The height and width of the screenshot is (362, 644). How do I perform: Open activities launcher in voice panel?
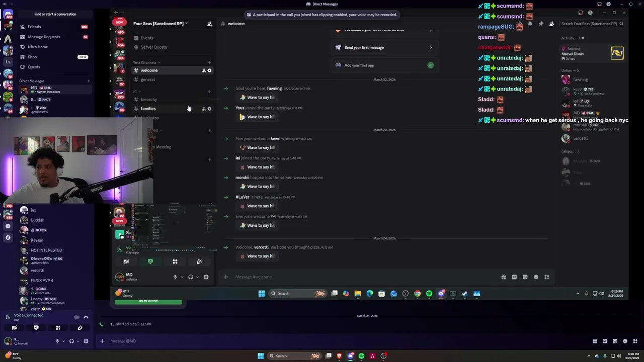tap(58, 328)
